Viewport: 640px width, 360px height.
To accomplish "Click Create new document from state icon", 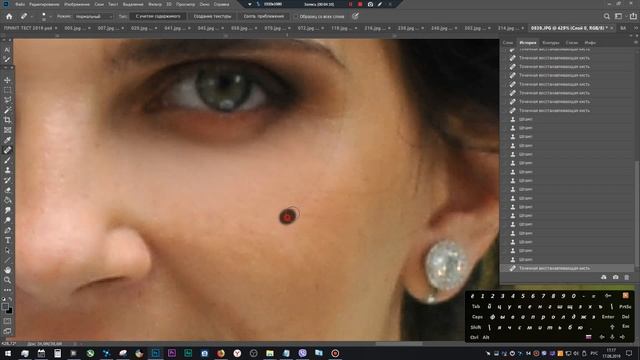I will [x=604, y=277].
